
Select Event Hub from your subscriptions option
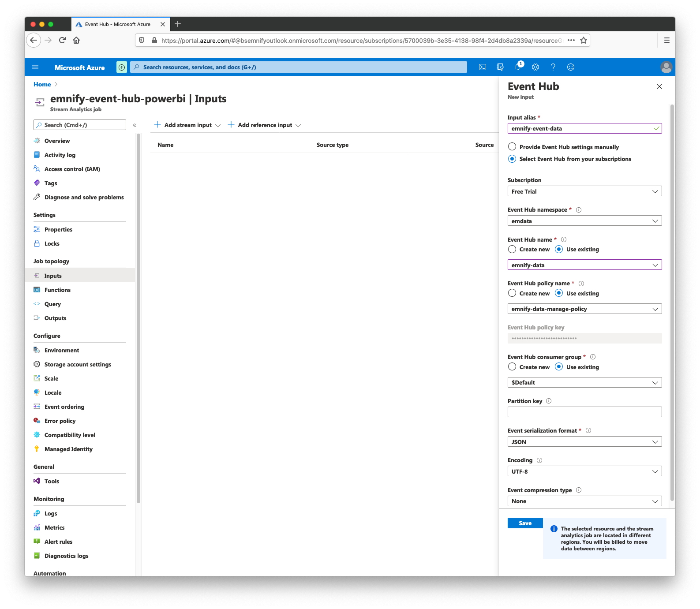[512, 159]
